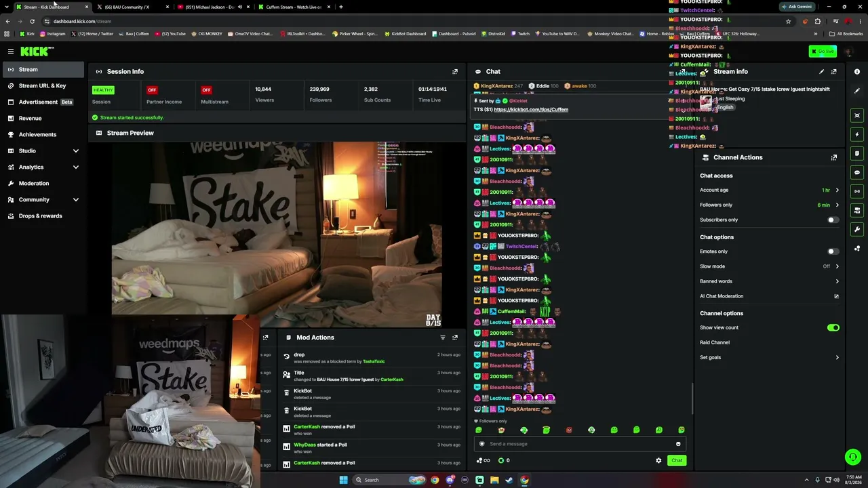Click the wrench icon in right rail

857,229
